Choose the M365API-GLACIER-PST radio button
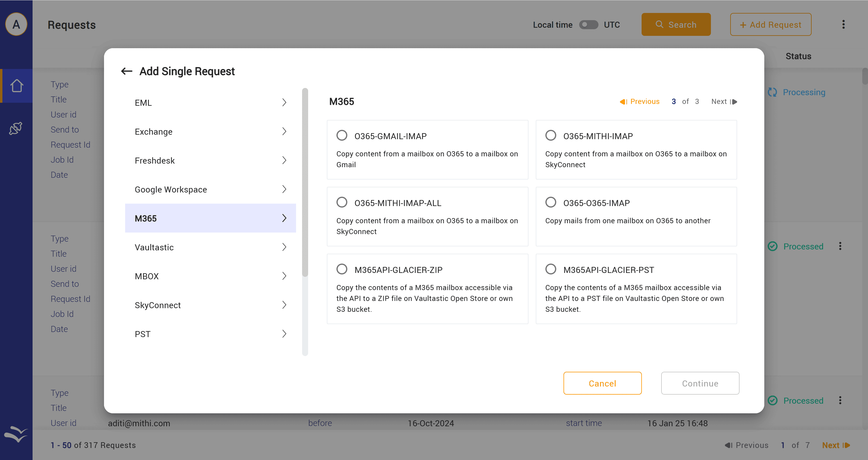This screenshot has width=868, height=460. click(551, 269)
